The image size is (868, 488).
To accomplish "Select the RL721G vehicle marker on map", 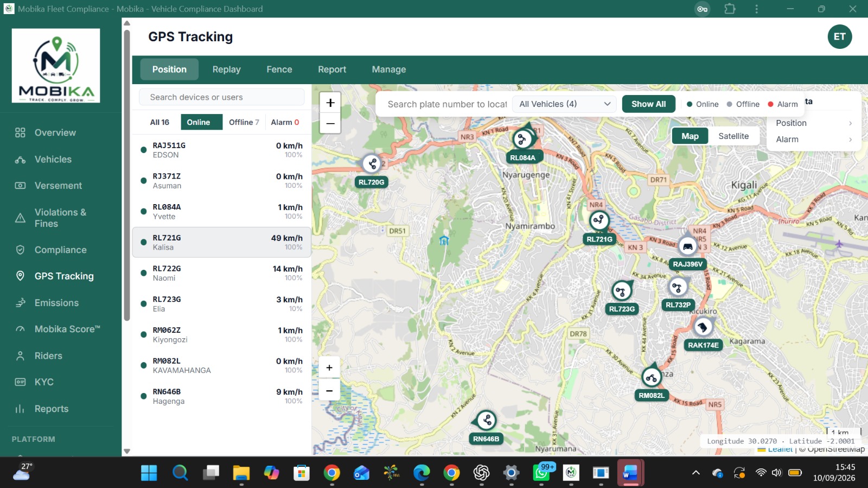I will tap(599, 220).
